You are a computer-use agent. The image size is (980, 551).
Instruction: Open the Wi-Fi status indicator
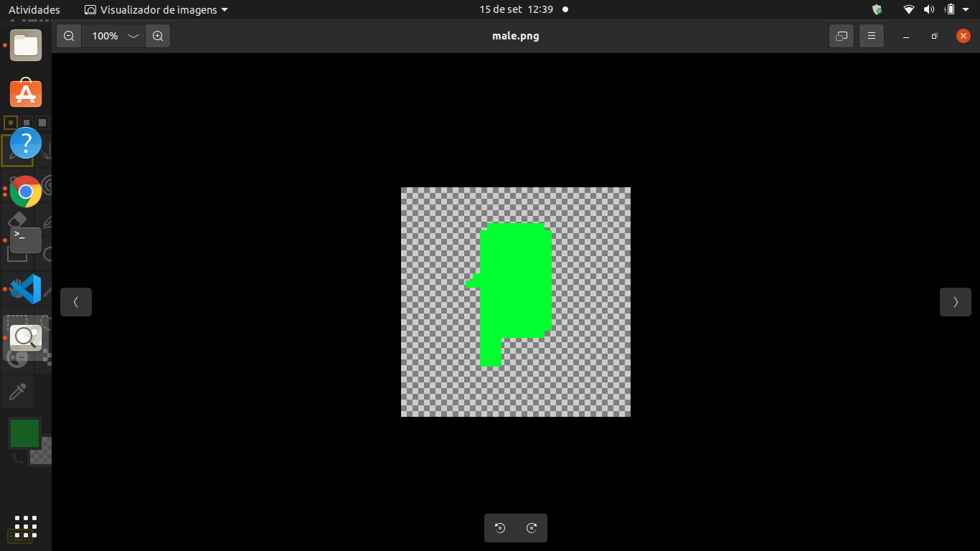pyautogui.click(x=909, y=10)
